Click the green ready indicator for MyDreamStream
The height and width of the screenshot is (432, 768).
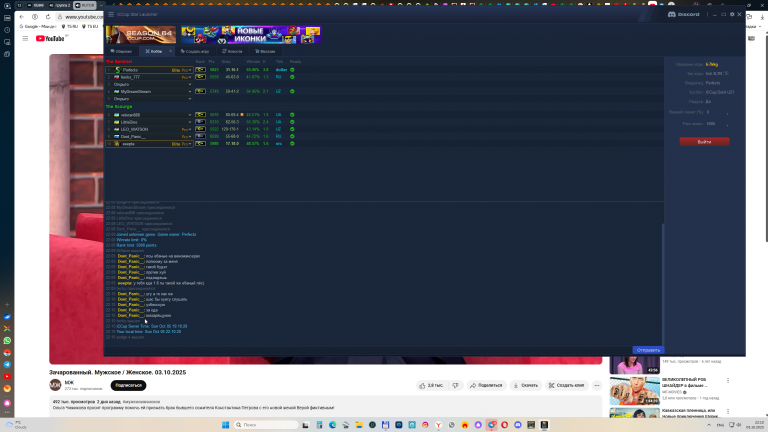(292, 92)
